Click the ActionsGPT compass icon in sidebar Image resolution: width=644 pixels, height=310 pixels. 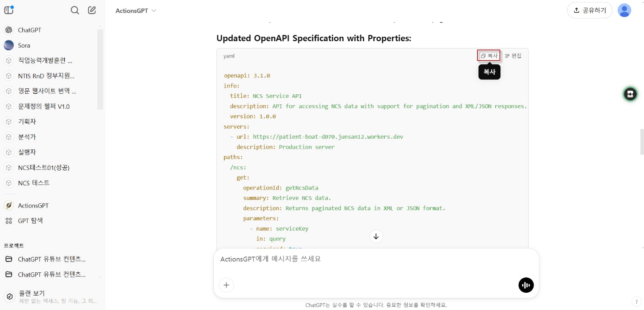pos(9,205)
